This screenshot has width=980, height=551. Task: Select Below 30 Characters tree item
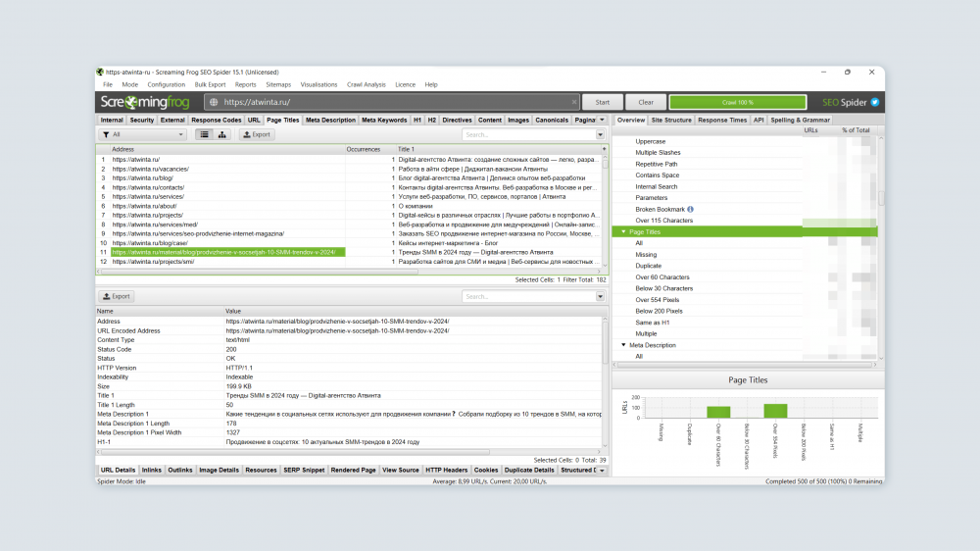pyautogui.click(x=663, y=288)
